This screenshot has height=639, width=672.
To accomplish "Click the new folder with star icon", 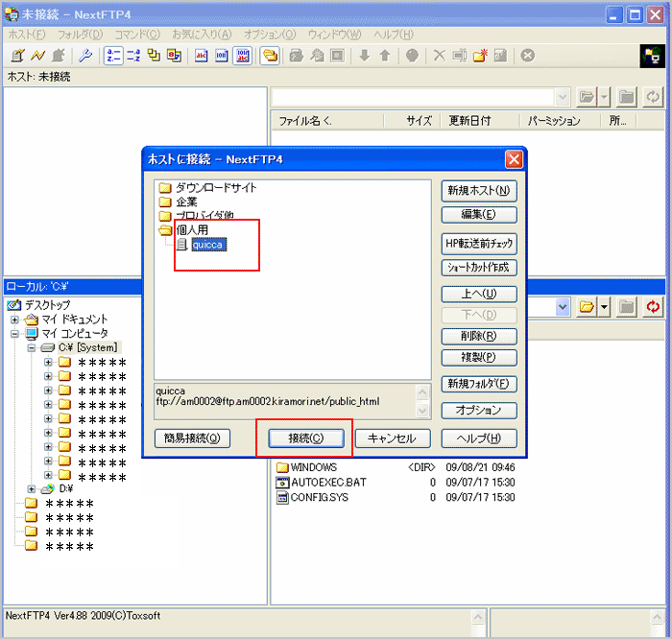I will (480, 56).
